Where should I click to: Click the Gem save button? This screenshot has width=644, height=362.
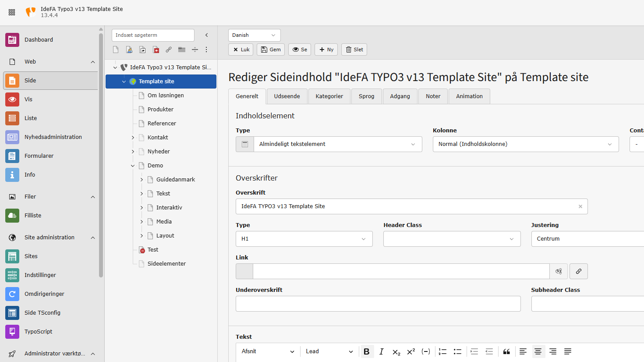pos(271,50)
